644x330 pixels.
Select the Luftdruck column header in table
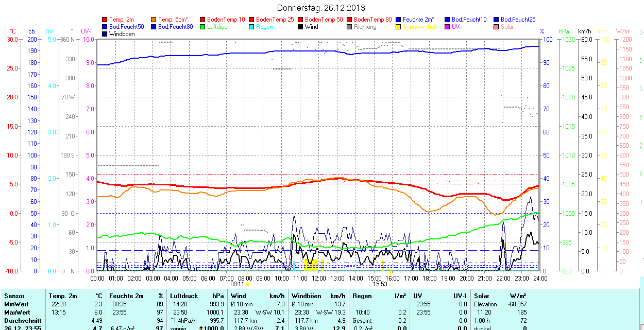click(183, 296)
